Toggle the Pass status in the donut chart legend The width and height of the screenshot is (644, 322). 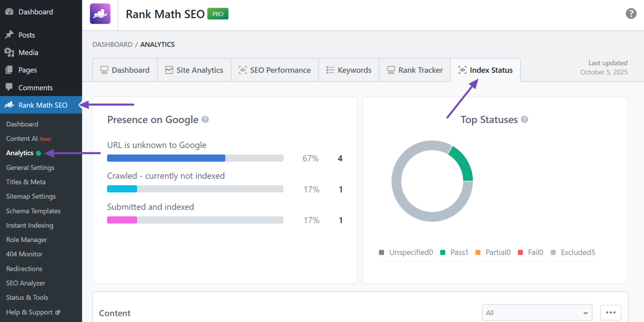coord(454,252)
